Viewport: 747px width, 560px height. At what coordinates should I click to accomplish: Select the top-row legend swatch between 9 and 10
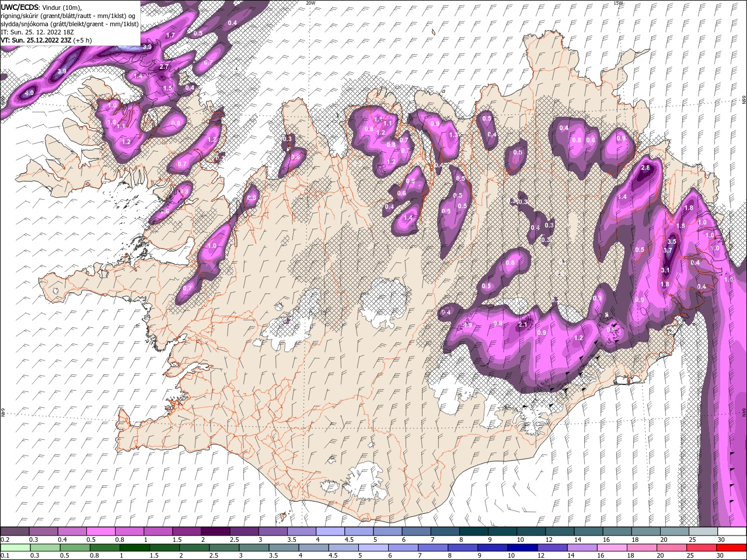click(x=502, y=531)
